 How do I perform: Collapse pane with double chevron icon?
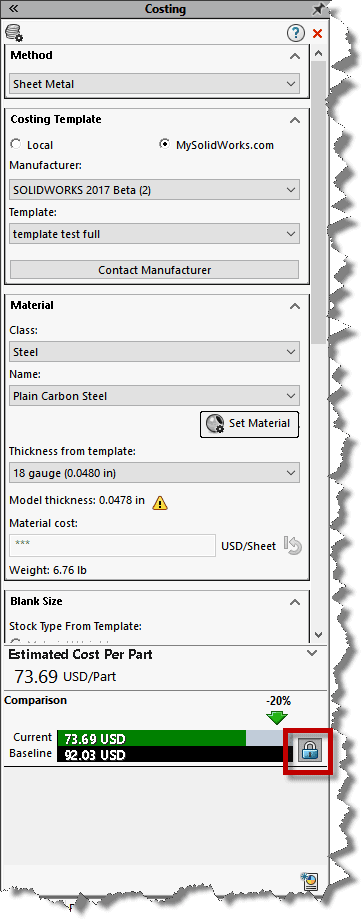[14, 9]
